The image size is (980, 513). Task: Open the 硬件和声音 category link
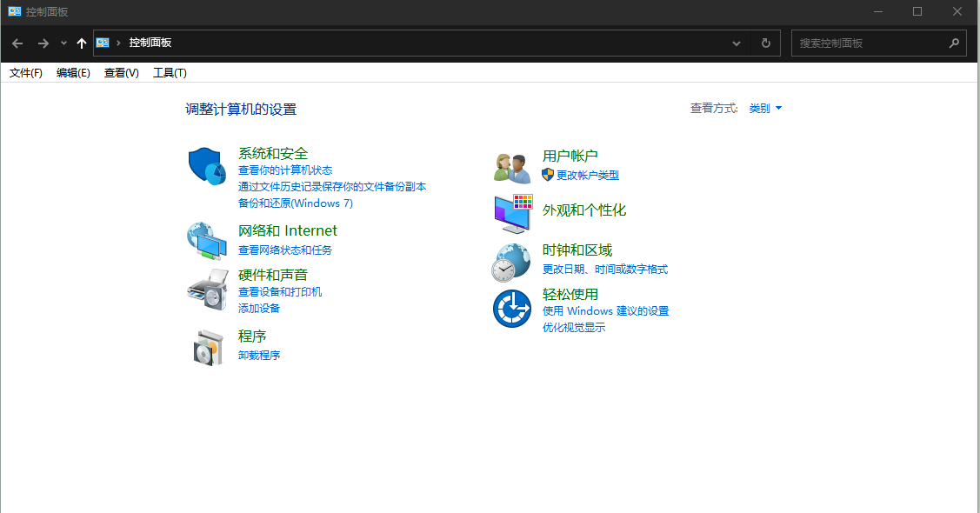(x=273, y=275)
